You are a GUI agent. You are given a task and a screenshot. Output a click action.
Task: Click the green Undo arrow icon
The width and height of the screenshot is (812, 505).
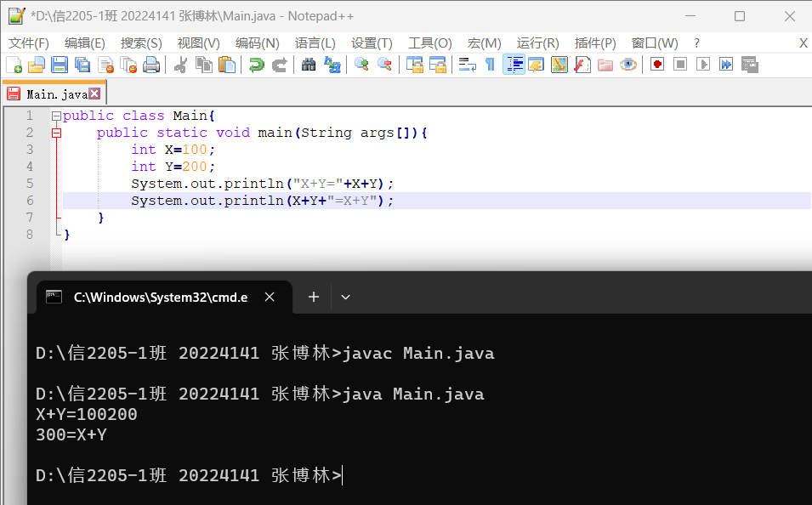coord(256,65)
